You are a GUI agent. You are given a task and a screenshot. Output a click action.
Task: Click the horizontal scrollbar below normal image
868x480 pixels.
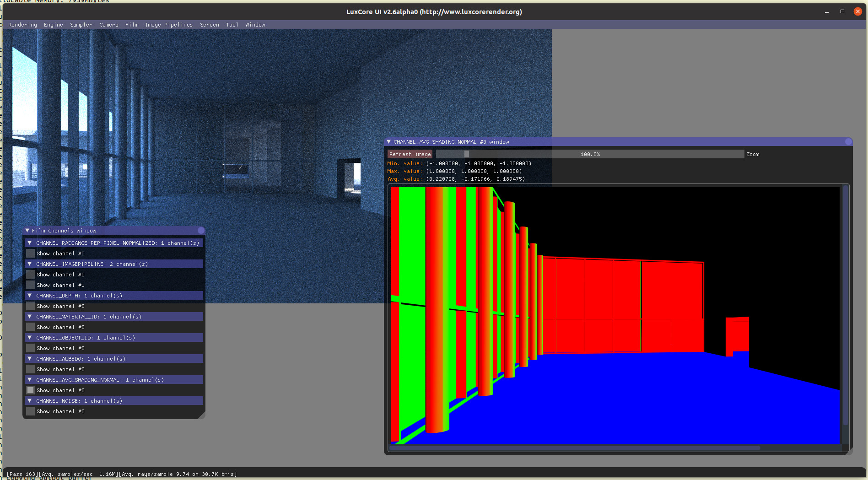tap(574, 448)
